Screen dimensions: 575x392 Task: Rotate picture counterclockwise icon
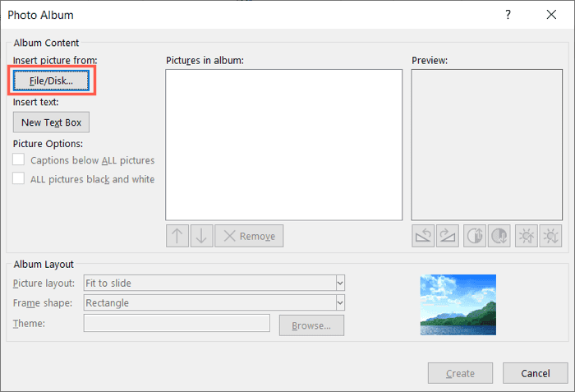(423, 236)
